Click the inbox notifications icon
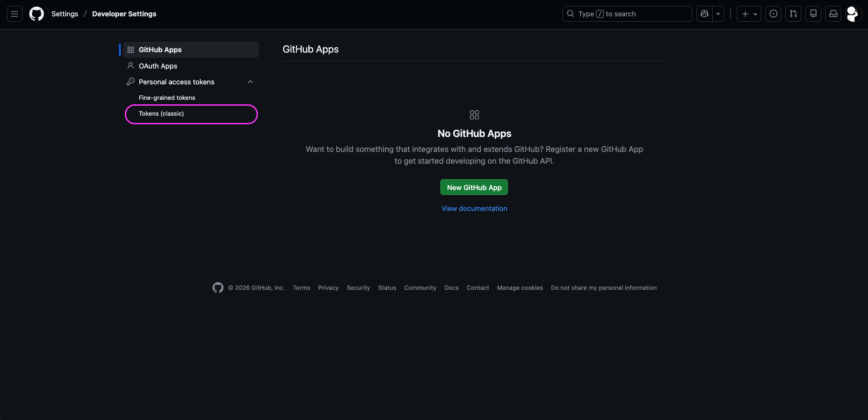 tap(833, 14)
